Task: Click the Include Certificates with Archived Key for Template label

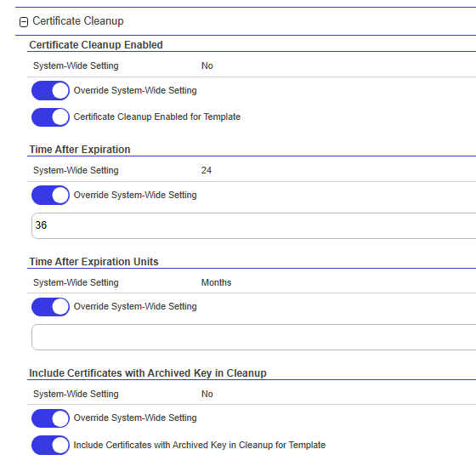Action: click(200, 445)
